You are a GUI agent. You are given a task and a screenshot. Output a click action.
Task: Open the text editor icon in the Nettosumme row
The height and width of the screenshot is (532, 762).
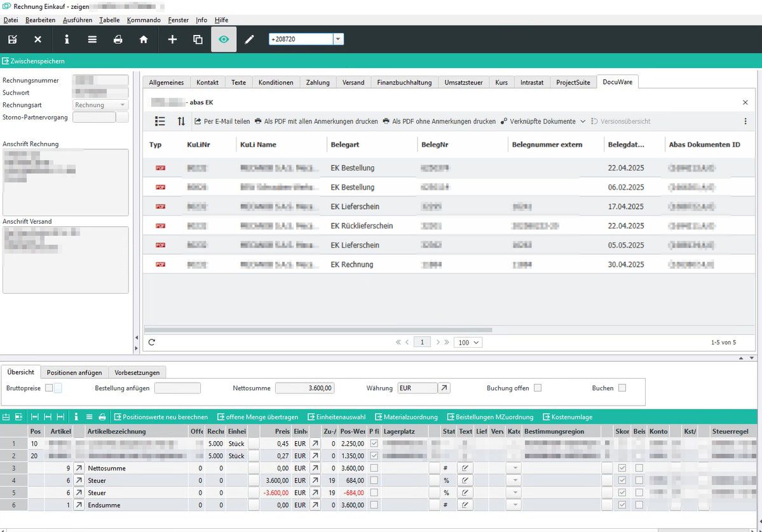(x=465, y=468)
